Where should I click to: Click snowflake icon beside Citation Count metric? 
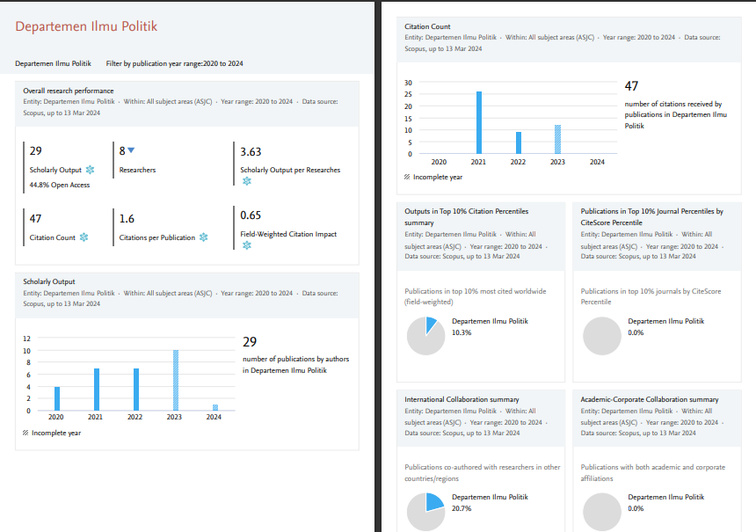tap(84, 237)
